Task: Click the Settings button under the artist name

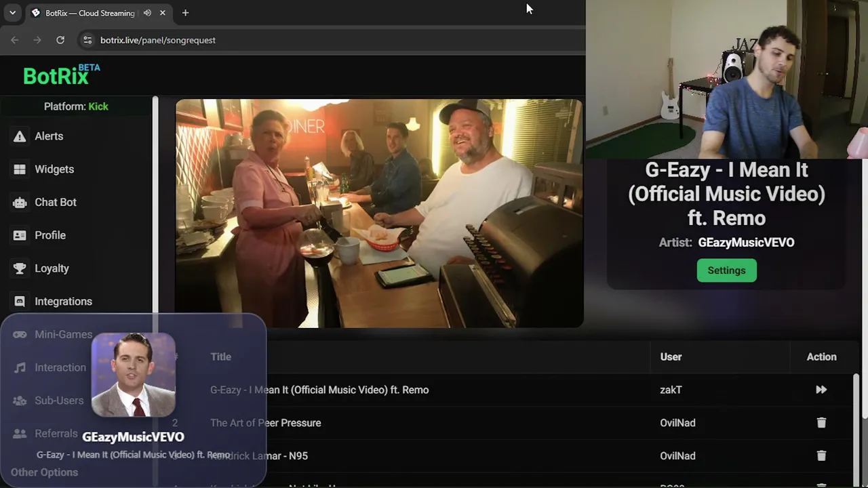Action: pos(726,270)
